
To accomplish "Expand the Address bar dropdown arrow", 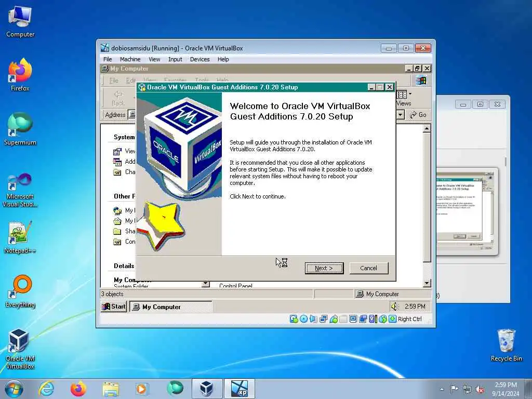I will pos(401,115).
